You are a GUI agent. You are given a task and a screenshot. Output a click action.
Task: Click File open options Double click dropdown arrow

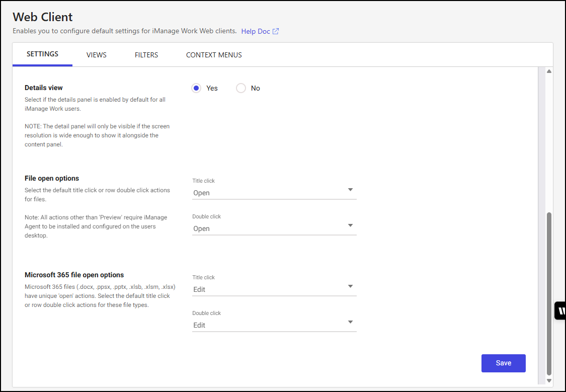coord(351,225)
